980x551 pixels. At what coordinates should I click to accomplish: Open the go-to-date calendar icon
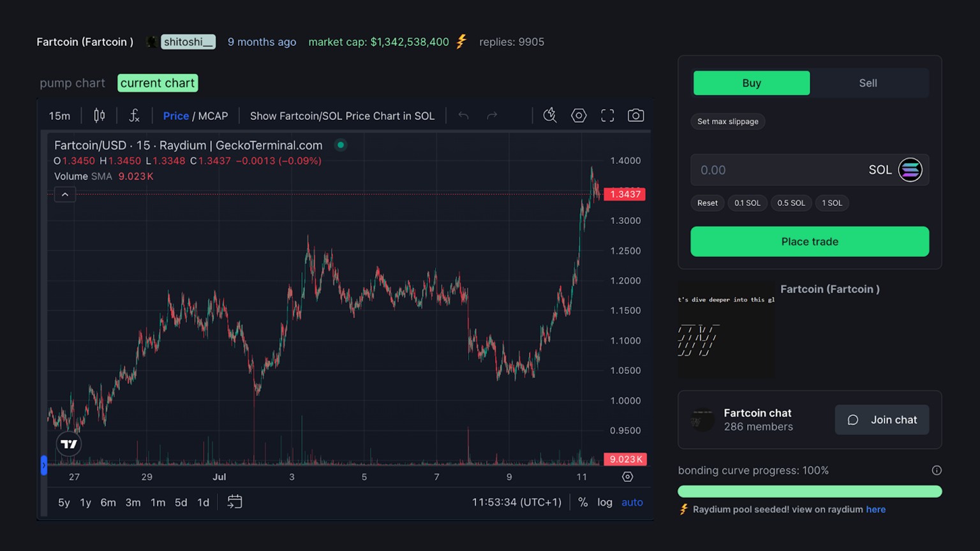(x=235, y=502)
